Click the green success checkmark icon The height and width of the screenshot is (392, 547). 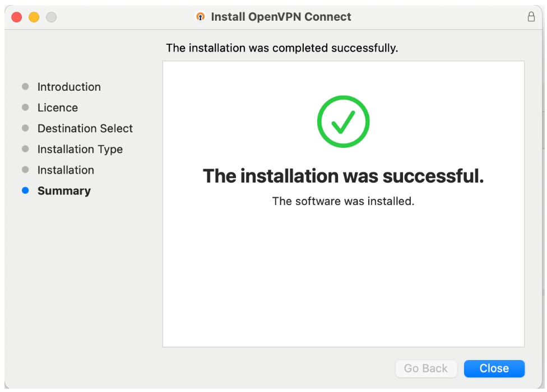(x=343, y=122)
